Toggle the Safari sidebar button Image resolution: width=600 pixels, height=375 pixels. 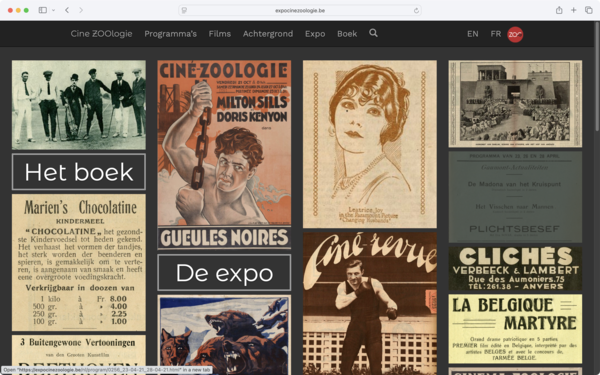tap(42, 10)
